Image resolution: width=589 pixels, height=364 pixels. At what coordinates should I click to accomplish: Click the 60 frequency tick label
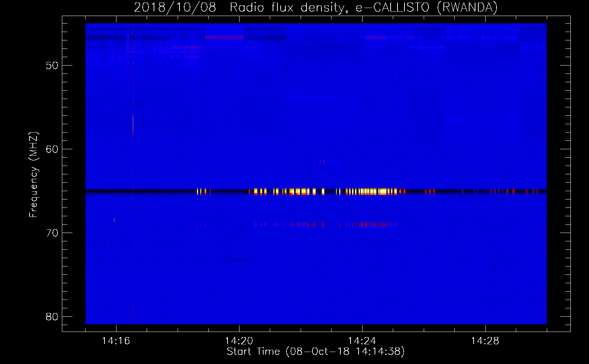52,149
